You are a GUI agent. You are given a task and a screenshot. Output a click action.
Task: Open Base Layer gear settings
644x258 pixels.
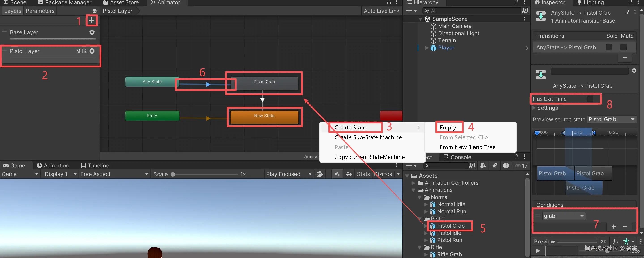(x=92, y=32)
